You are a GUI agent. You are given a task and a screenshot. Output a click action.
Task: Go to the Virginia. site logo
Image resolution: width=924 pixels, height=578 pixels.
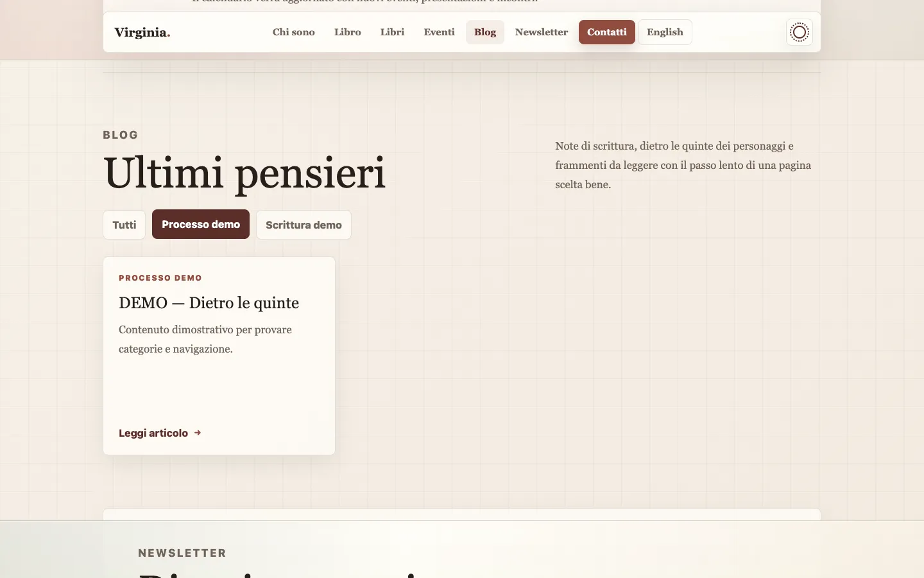(142, 32)
